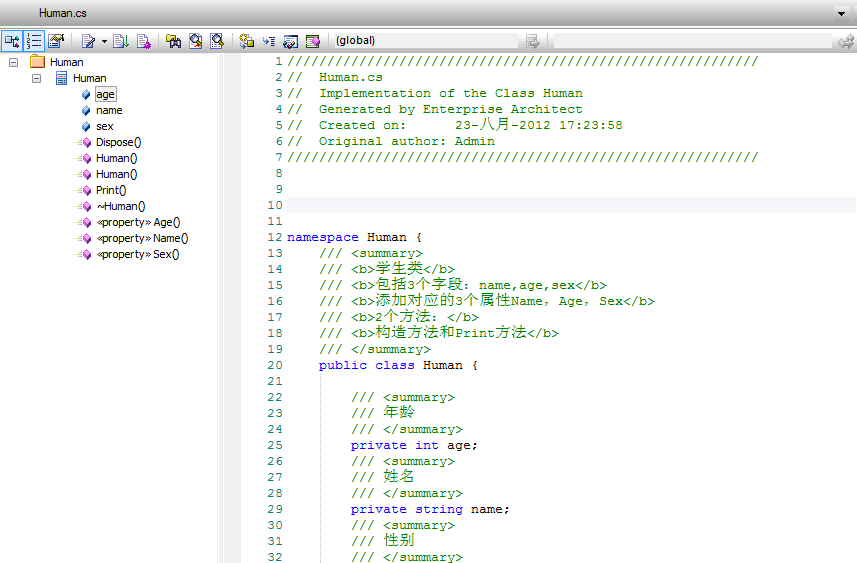Image resolution: width=857 pixels, height=563 pixels.
Task: Click the numbered list toolbar icon
Action: point(35,41)
